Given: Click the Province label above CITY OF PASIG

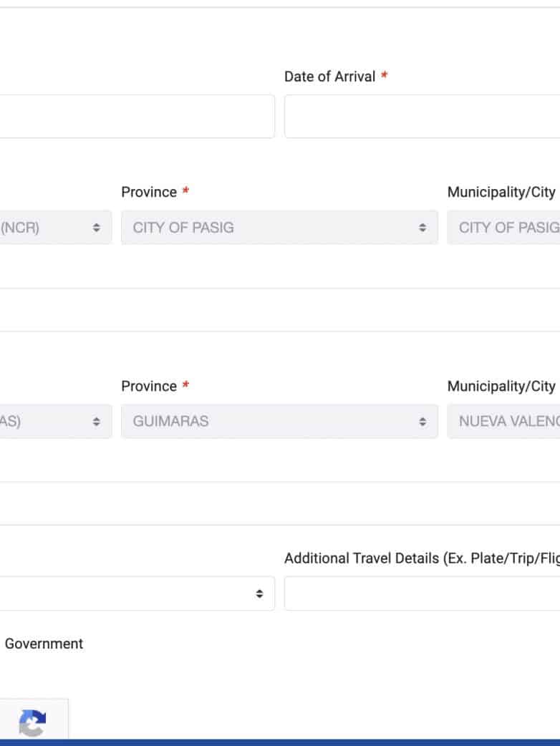Looking at the screenshot, I should pos(149,192).
